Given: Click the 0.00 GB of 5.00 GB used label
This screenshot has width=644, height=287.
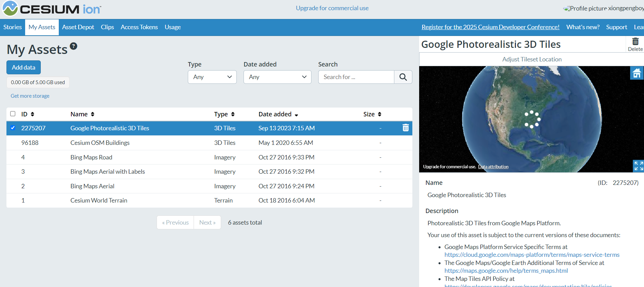Looking at the screenshot, I should coord(38,82).
